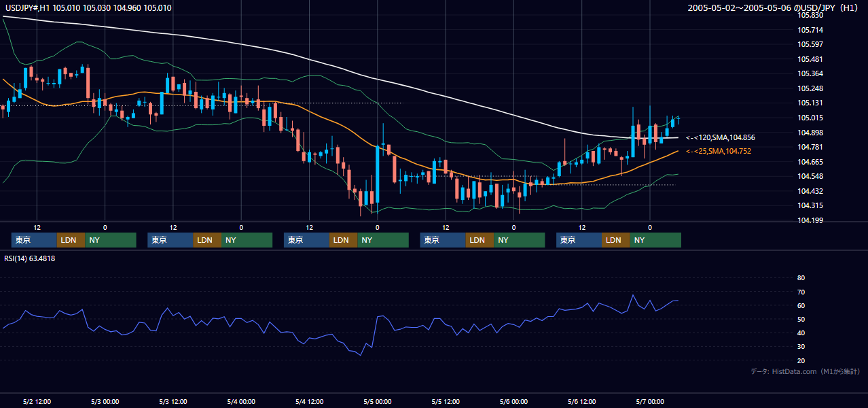Click the 105.015 price axis label
The width and height of the screenshot is (868, 408).
tap(810, 118)
